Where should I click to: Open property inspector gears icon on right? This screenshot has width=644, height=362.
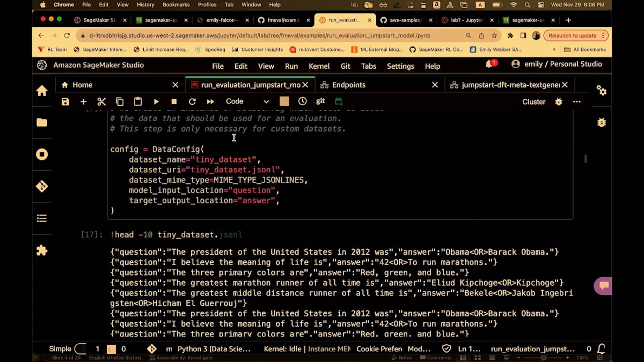pos(602,91)
